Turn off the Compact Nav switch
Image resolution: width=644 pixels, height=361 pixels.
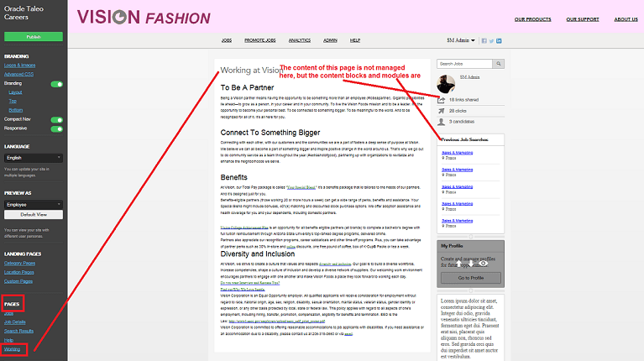pos(57,120)
